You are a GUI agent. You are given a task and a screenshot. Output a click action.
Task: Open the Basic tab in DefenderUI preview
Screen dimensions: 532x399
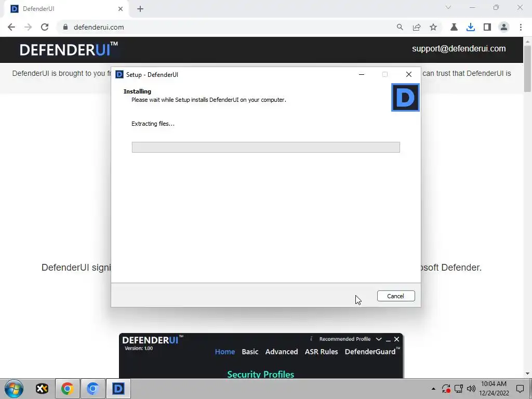[250, 352]
